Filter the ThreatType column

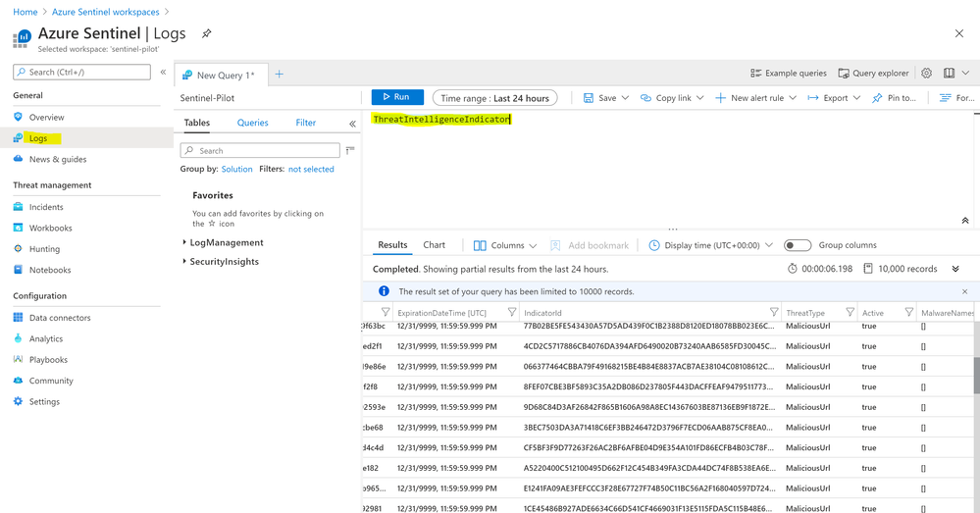click(x=850, y=313)
